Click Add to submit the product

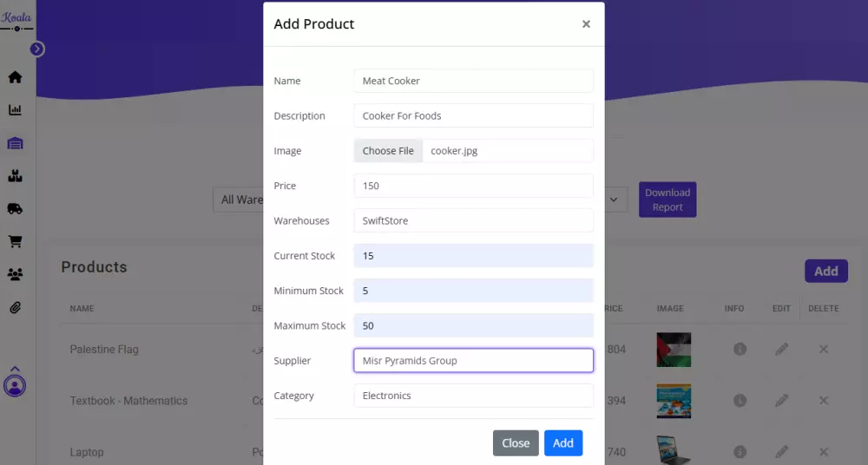coord(563,443)
